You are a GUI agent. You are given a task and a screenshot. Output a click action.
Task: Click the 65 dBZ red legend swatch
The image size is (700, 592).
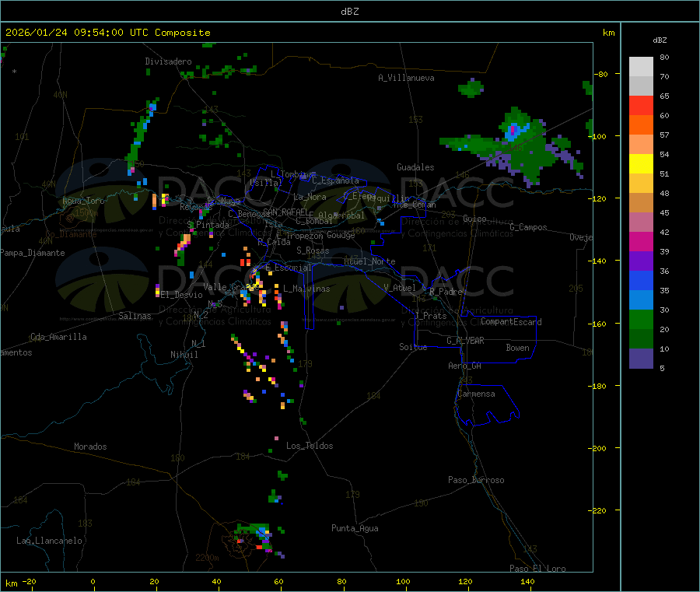pyautogui.click(x=641, y=105)
